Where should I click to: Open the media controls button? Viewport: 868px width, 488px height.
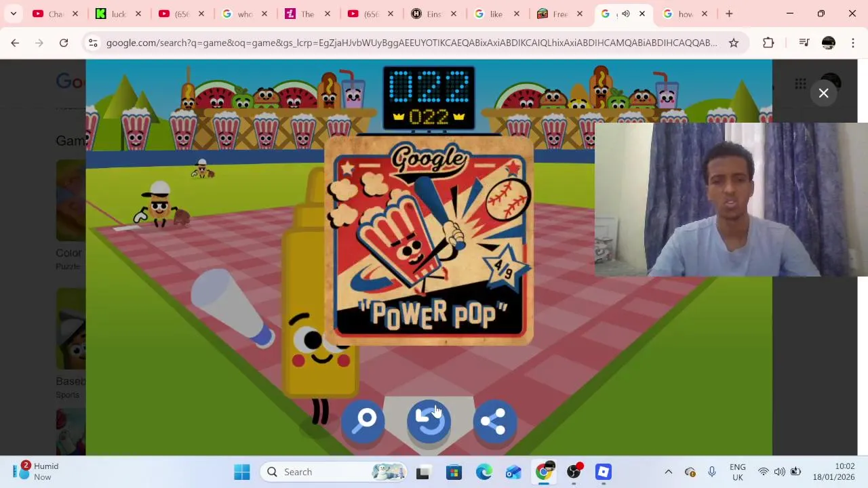click(x=804, y=43)
